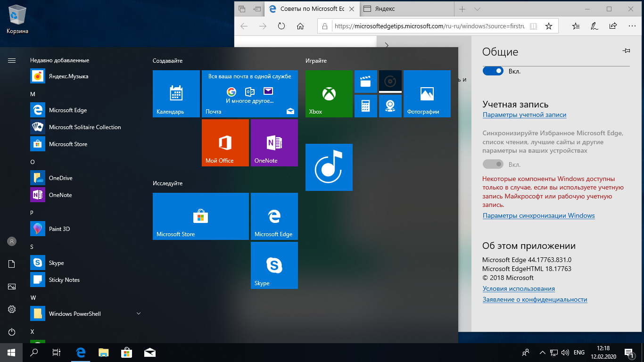Open the green Xbox tile
Image resolution: width=644 pixels, height=362 pixels.
pyautogui.click(x=329, y=94)
